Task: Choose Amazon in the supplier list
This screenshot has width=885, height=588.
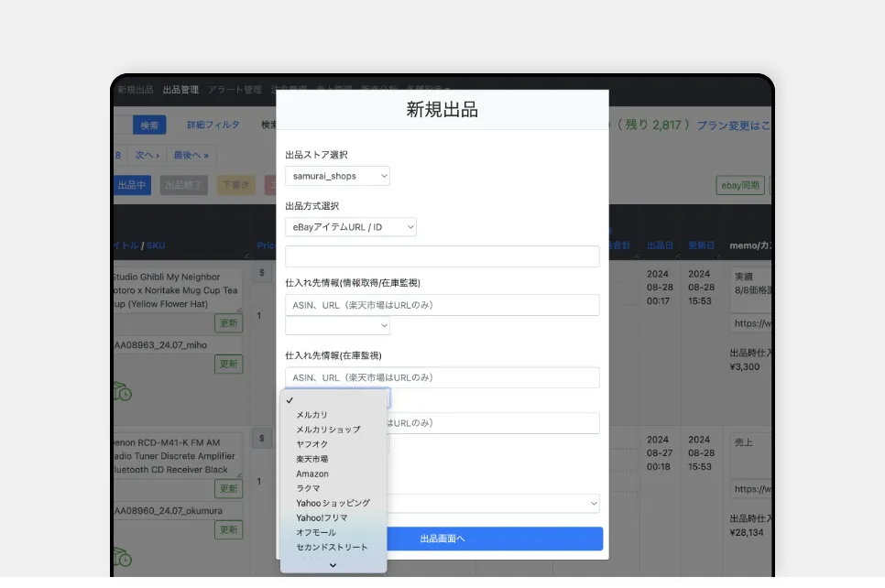Action: (312, 474)
